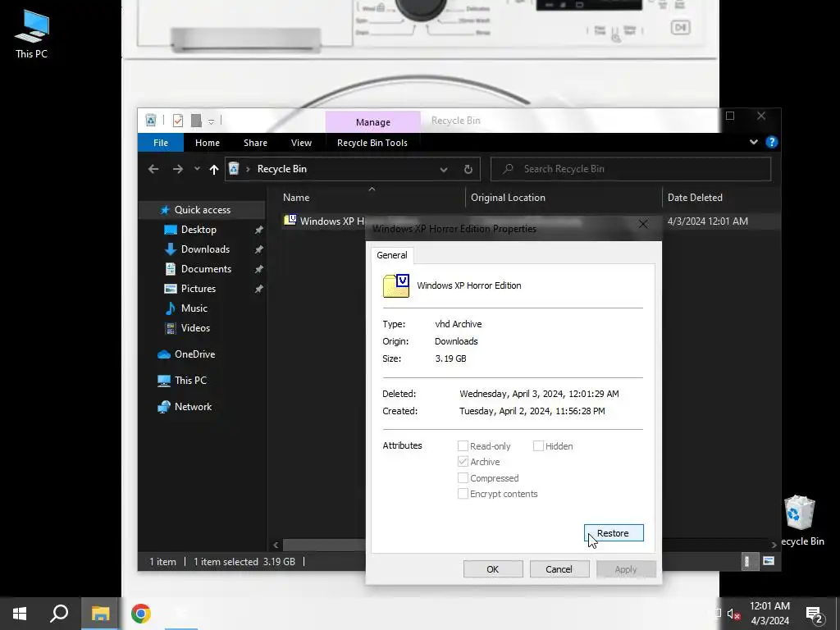Open taskbar Search

click(x=59, y=614)
